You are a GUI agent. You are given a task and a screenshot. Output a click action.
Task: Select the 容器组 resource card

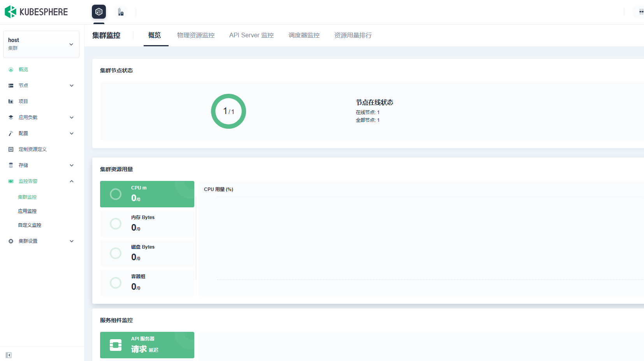147,283
